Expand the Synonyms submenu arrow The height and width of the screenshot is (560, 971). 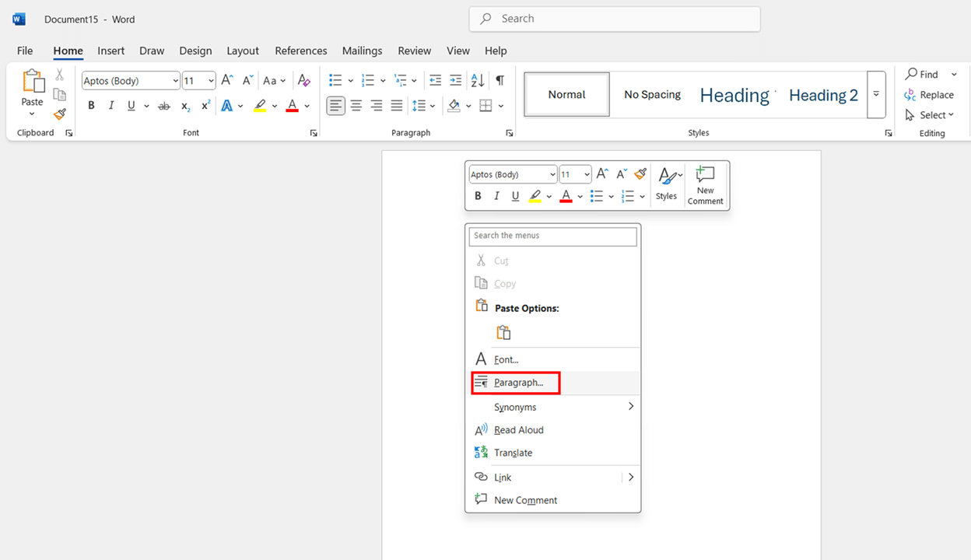coord(631,407)
